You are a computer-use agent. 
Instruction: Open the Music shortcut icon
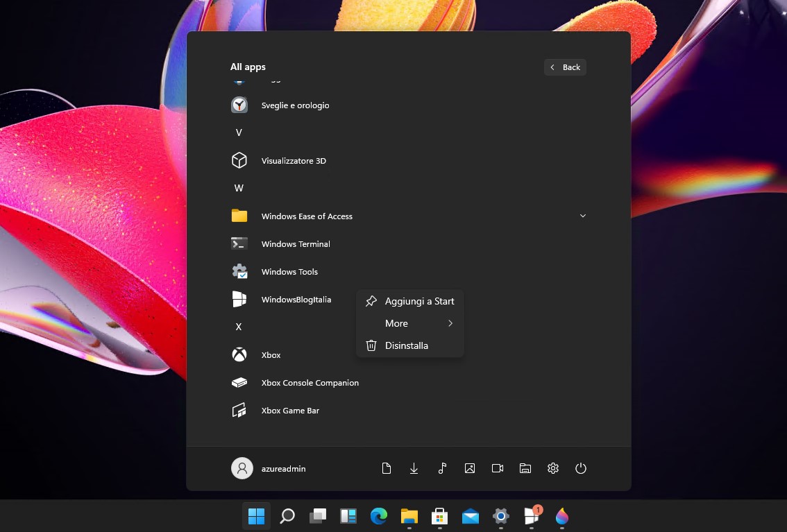tap(442, 468)
